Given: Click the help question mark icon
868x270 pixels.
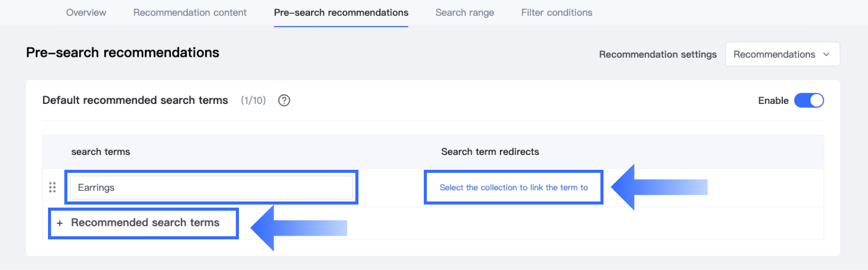Looking at the screenshot, I should (284, 100).
